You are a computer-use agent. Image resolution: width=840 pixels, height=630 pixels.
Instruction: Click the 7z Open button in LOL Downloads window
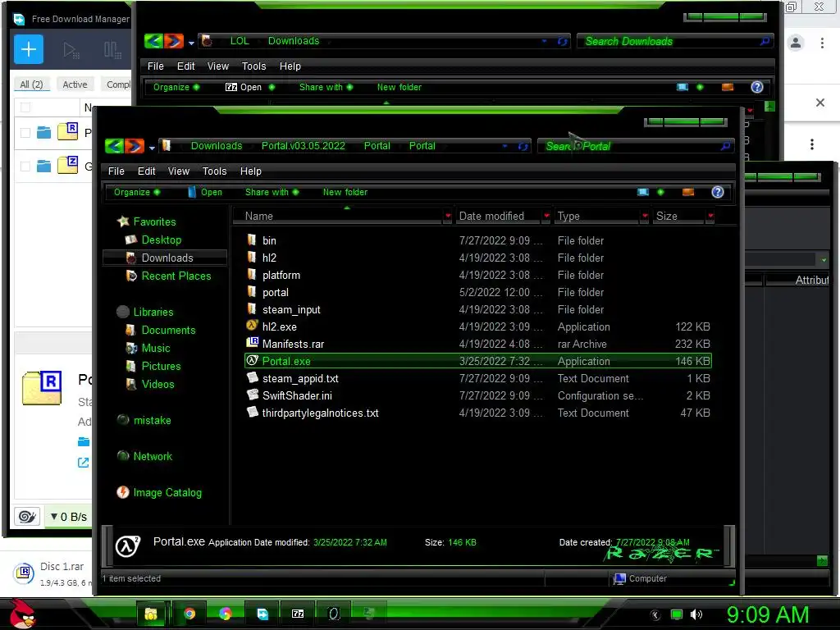(244, 87)
